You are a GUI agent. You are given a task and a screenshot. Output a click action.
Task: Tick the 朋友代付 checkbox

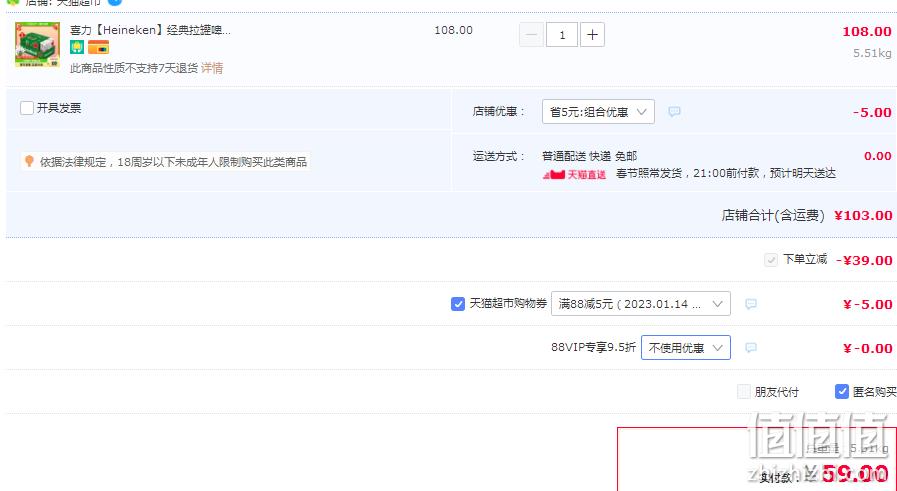tap(744, 391)
